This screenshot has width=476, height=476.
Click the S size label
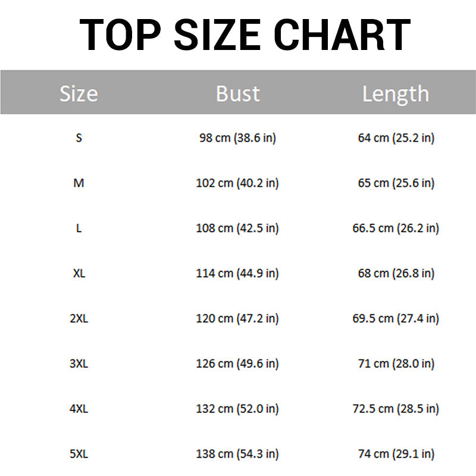[79, 138]
